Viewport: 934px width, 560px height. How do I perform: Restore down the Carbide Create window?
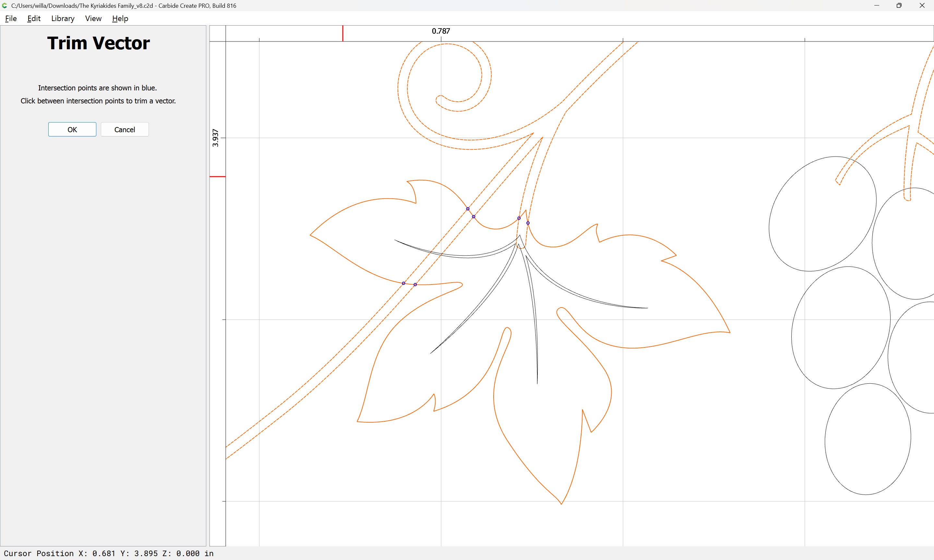[899, 6]
